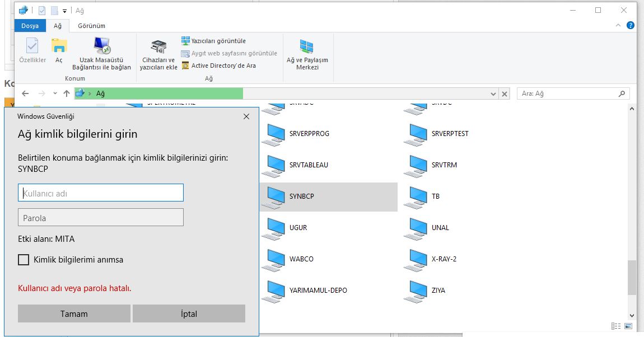644x337 pixels.
Task: Open the Dosya menu tab
Action: [30, 26]
